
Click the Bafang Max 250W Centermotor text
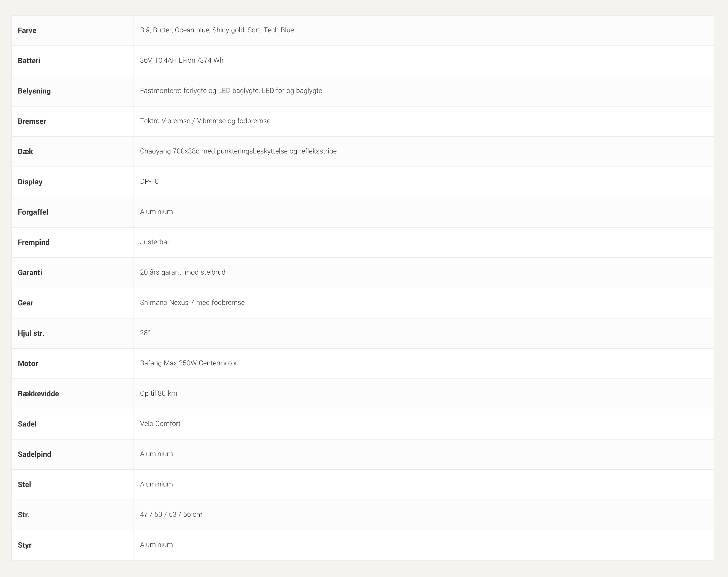pos(188,363)
